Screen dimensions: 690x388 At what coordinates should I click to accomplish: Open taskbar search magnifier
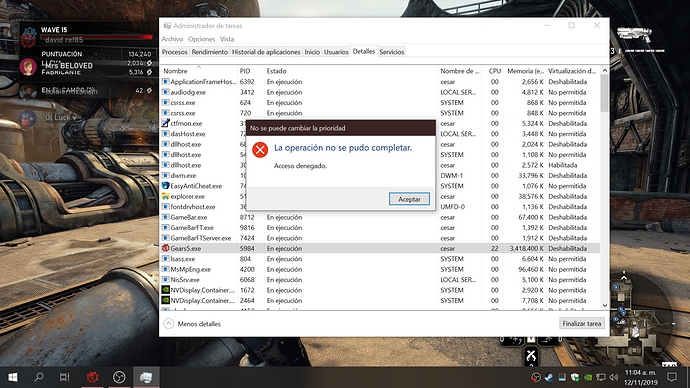(39, 377)
